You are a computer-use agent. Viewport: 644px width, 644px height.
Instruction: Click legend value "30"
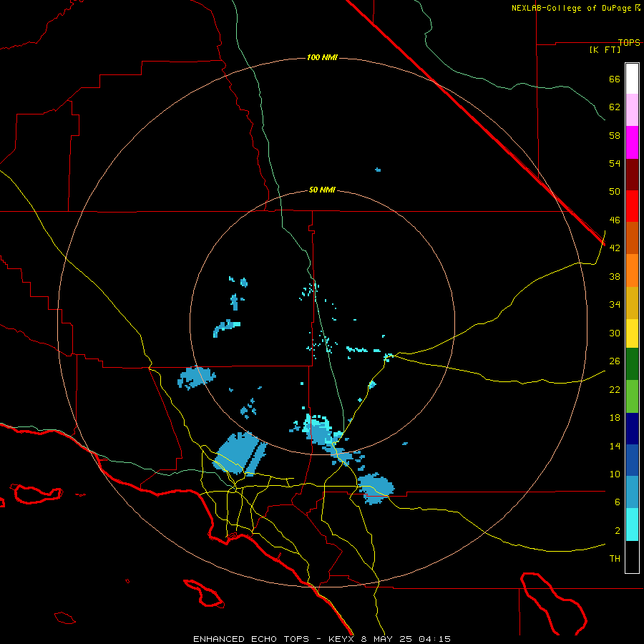click(x=615, y=333)
